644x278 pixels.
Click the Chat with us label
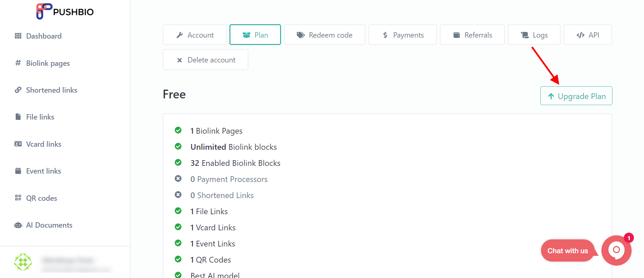[x=568, y=251]
